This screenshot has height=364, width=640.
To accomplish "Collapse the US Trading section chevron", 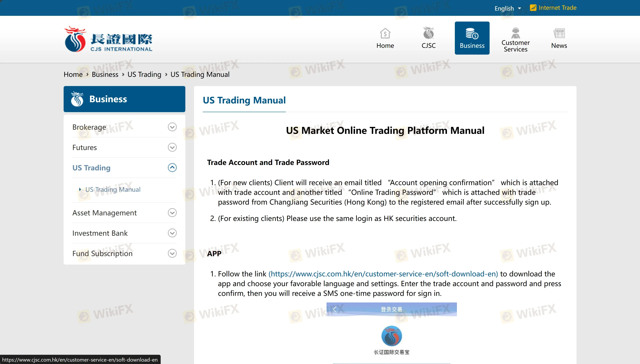I will [x=172, y=168].
